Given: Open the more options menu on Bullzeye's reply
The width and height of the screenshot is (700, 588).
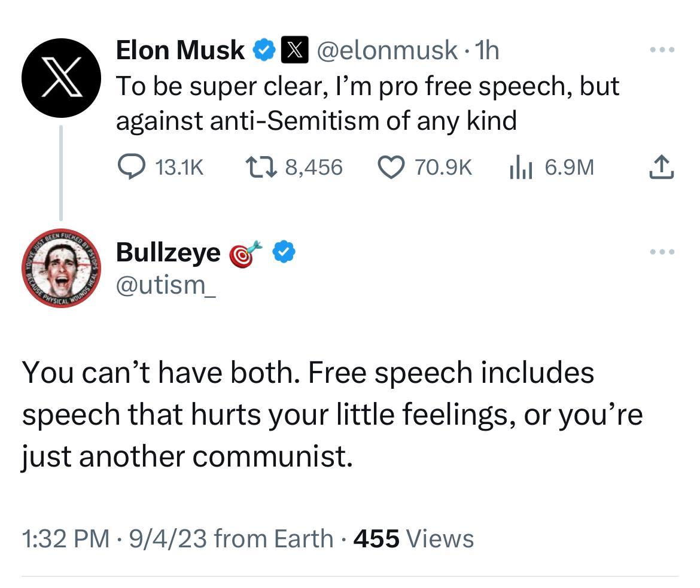Looking at the screenshot, I should pyautogui.click(x=662, y=252).
